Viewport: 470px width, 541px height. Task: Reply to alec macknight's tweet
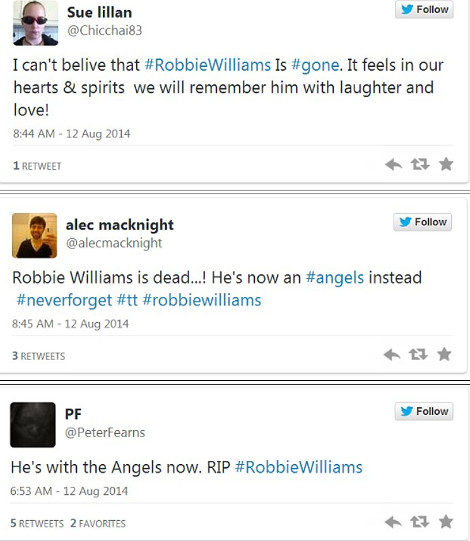pyautogui.click(x=392, y=354)
